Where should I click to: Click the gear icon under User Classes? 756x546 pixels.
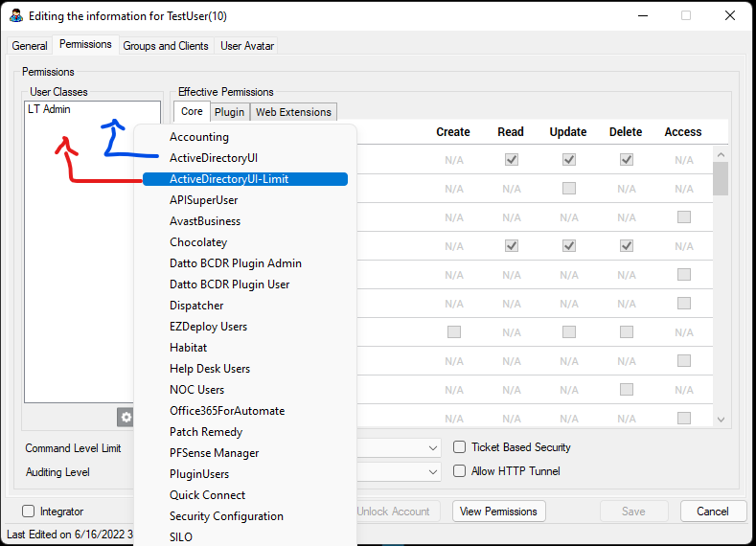(x=126, y=417)
